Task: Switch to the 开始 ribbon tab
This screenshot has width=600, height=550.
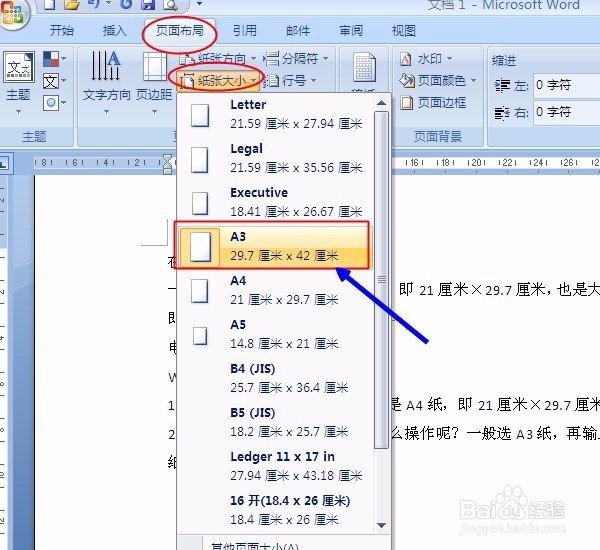Action: tap(62, 31)
